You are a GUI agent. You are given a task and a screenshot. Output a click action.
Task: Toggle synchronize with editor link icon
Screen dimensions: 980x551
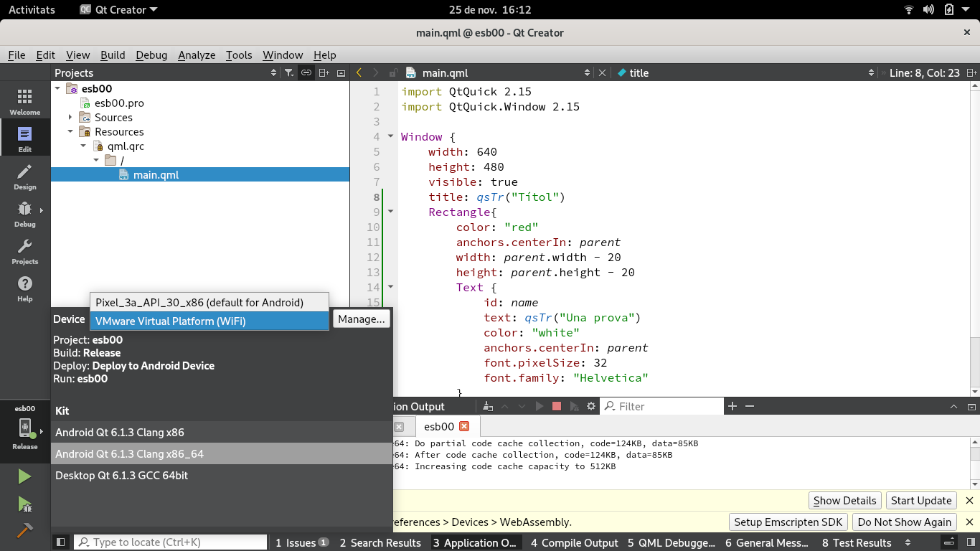(306, 72)
